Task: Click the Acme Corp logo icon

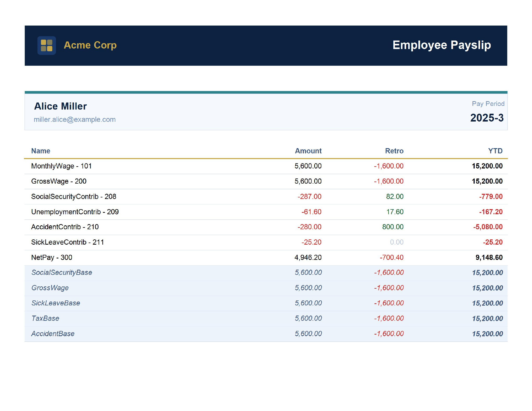Action: (46, 46)
